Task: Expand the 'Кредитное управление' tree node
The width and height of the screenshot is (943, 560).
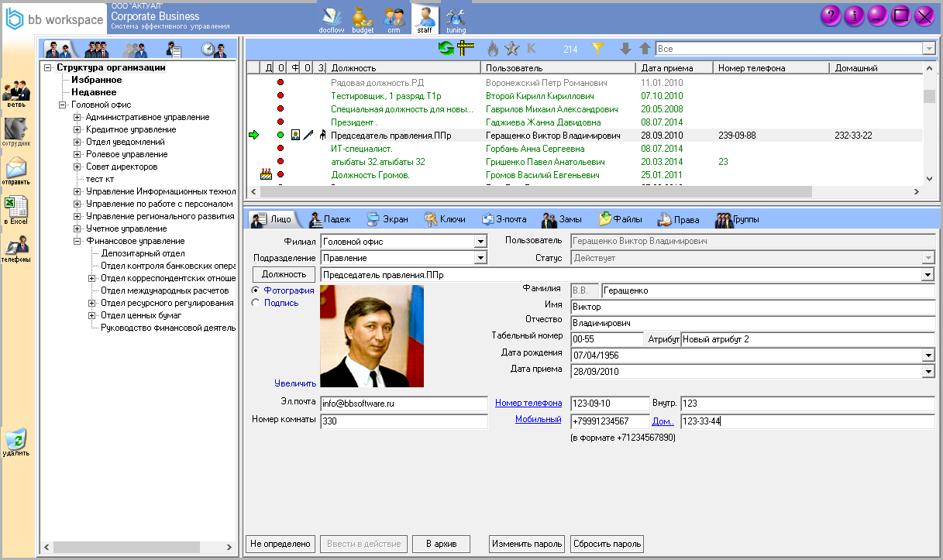Action: pyautogui.click(x=77, y=130)
